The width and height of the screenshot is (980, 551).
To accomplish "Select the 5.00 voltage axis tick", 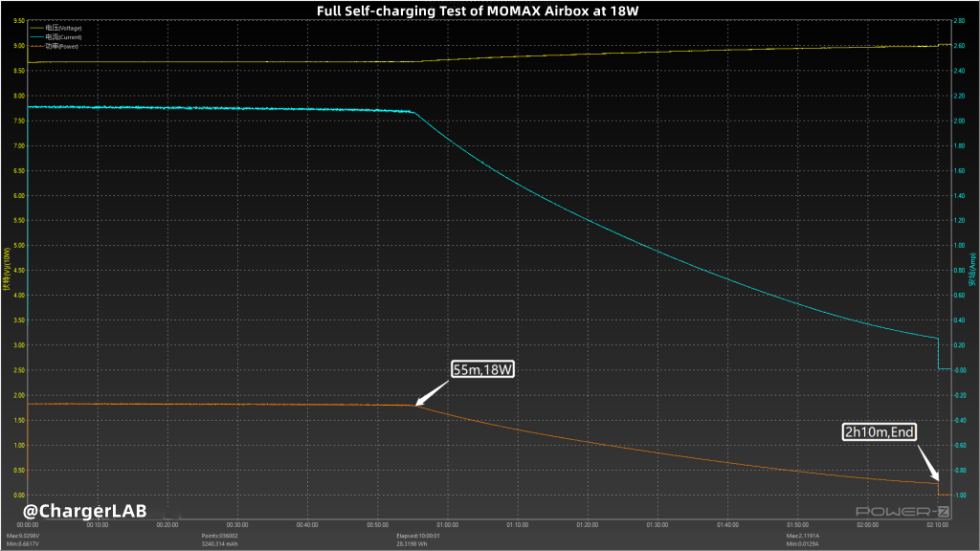I will (19, 246).
